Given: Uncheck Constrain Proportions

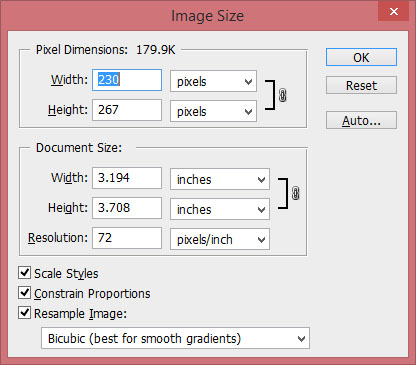Looking at the screenshot, I should [x=25, y=293].
